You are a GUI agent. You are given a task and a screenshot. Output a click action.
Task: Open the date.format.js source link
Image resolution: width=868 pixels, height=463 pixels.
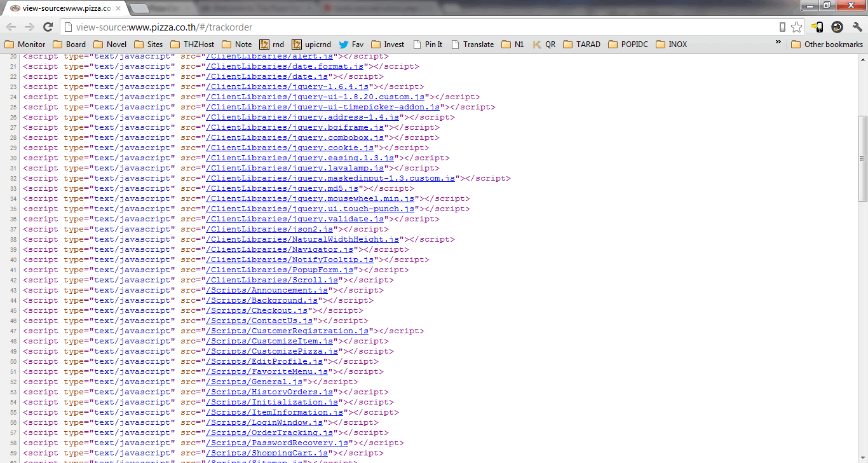(285, 66)
